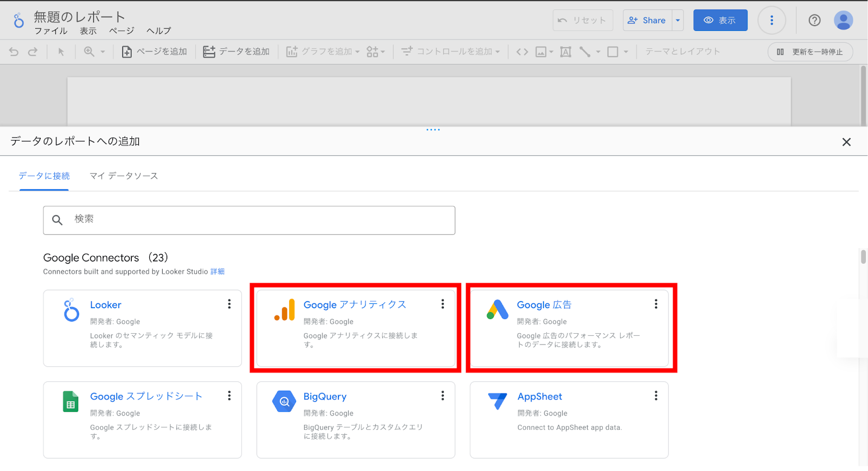Open the ファイル menu

[x=51, y=31]
